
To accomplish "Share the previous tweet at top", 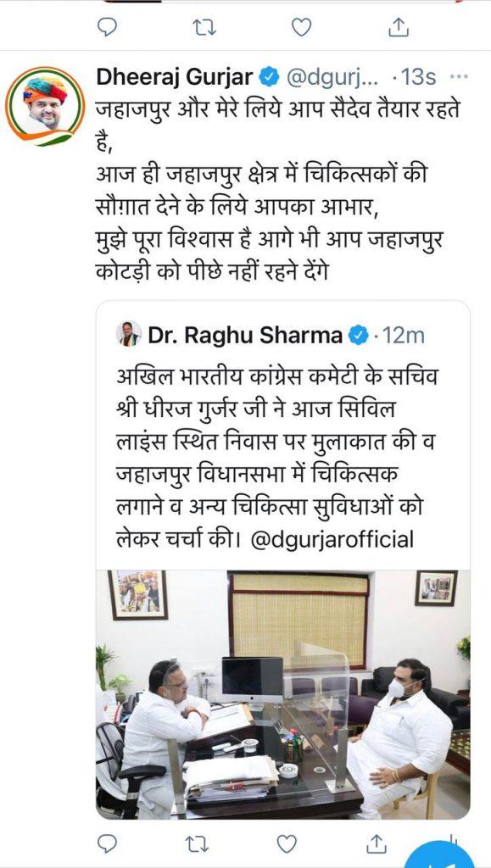I will [x=398, y=26].
